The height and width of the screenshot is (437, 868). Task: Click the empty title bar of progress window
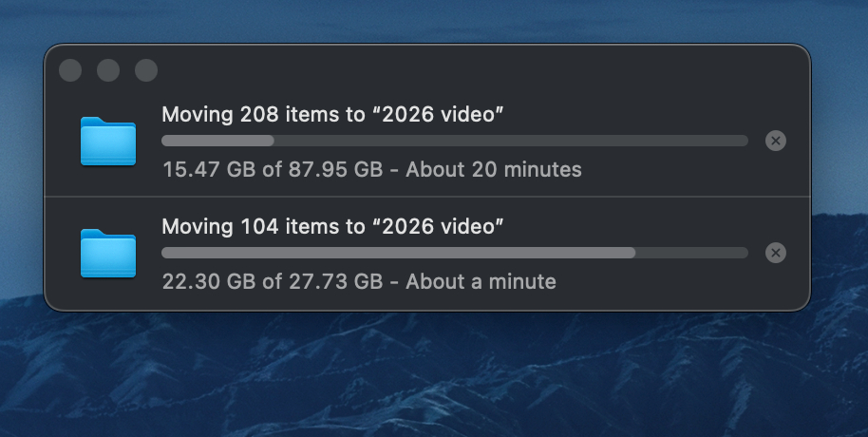point(475,70)
